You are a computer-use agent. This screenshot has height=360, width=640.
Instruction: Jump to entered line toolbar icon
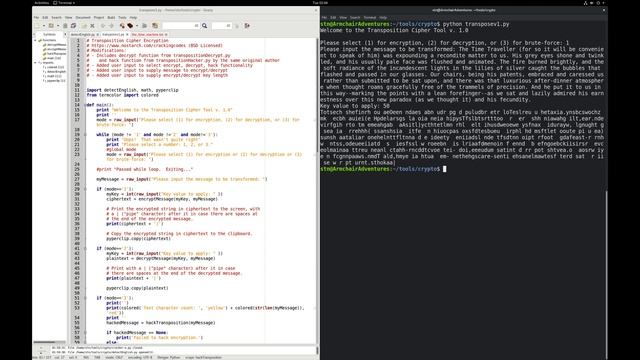click(x=237, y=26)
